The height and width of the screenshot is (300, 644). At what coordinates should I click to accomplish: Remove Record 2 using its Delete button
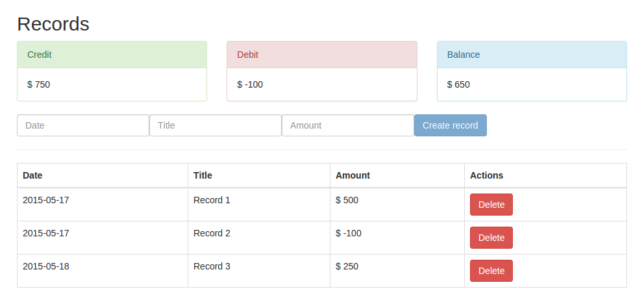pyautogui.click(x=491, y=238)
